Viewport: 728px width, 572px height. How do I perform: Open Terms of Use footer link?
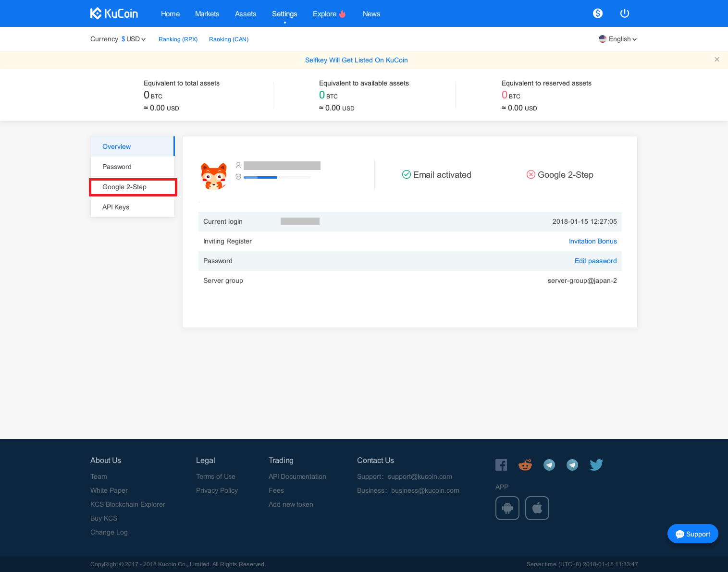(x=216, y=476)
